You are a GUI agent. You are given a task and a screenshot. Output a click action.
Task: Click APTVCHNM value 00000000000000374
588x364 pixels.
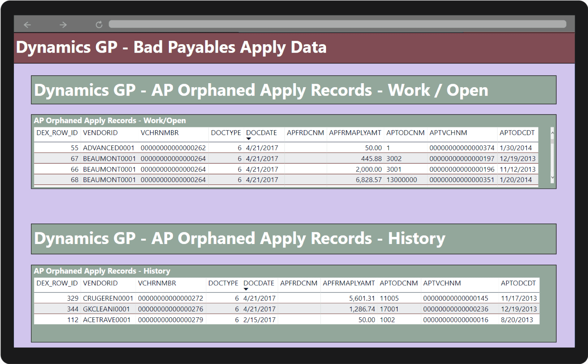pyautogui.click(x=462, y=148)
